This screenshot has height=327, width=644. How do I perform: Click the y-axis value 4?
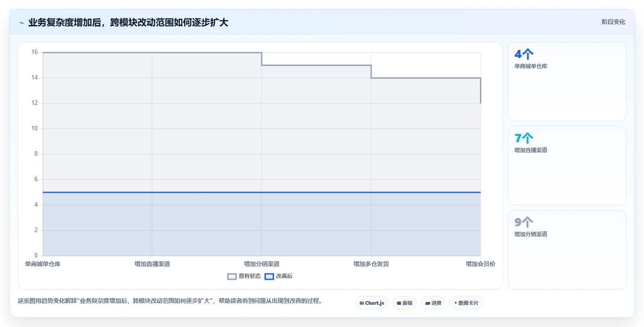(x=36, y=205)
